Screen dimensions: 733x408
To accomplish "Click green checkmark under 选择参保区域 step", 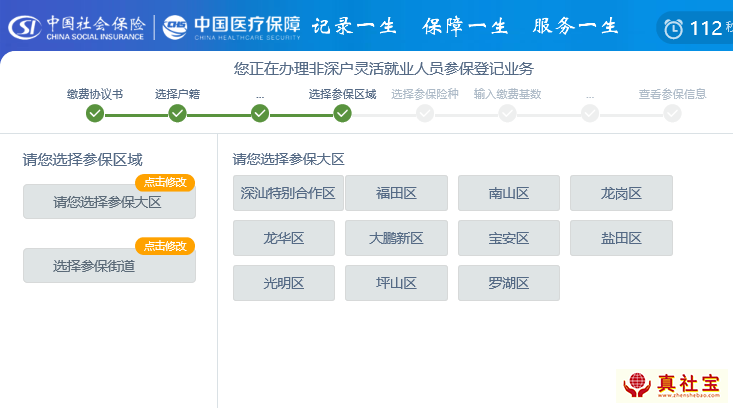I will point(342,113).
